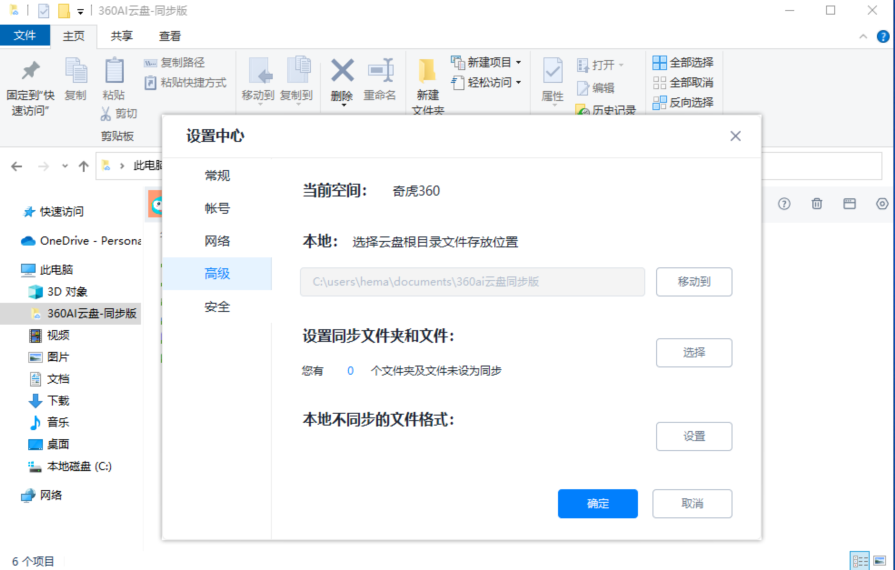Click the Pin to Quick Access icon
This screenshot has width=895, height=570.
coord(30,71)
